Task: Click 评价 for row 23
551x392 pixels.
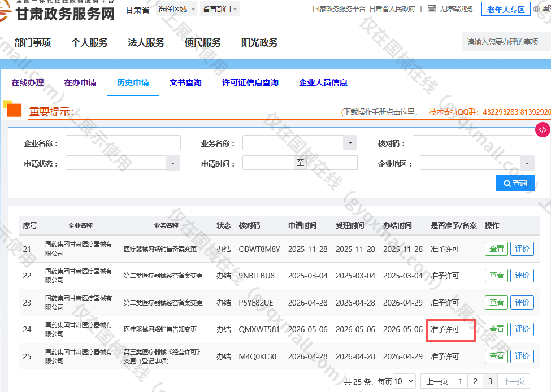Action: click(522, 302)
